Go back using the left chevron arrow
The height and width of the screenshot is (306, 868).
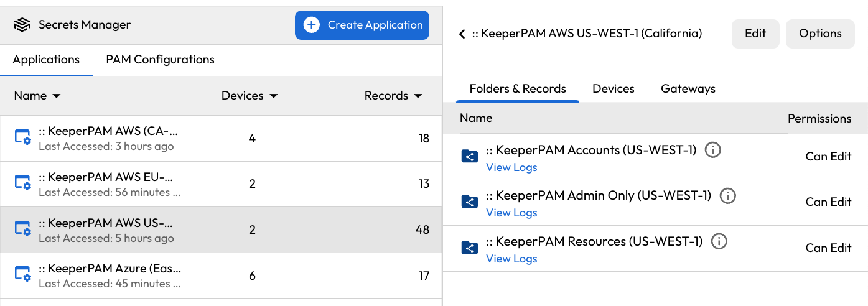tap(462, 34)
